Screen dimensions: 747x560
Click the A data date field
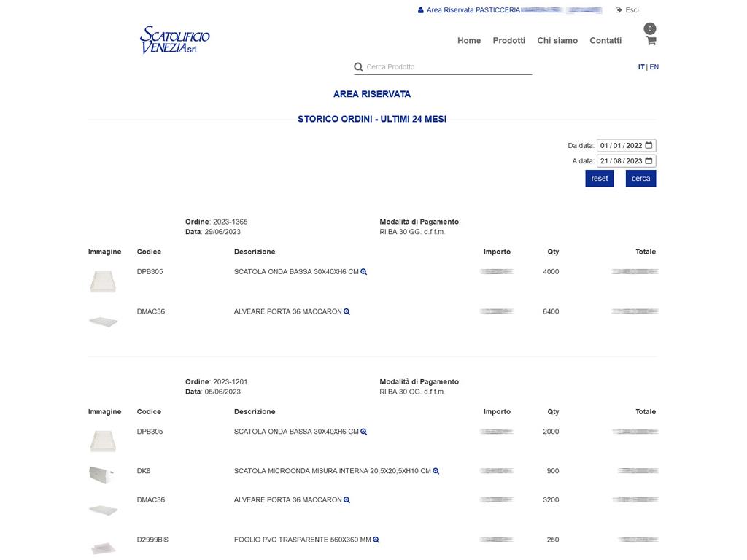click(626, 161)
